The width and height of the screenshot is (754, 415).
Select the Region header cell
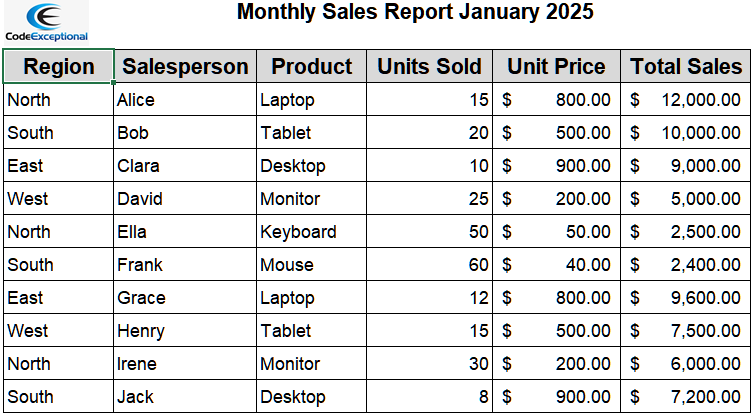[58, 67]
